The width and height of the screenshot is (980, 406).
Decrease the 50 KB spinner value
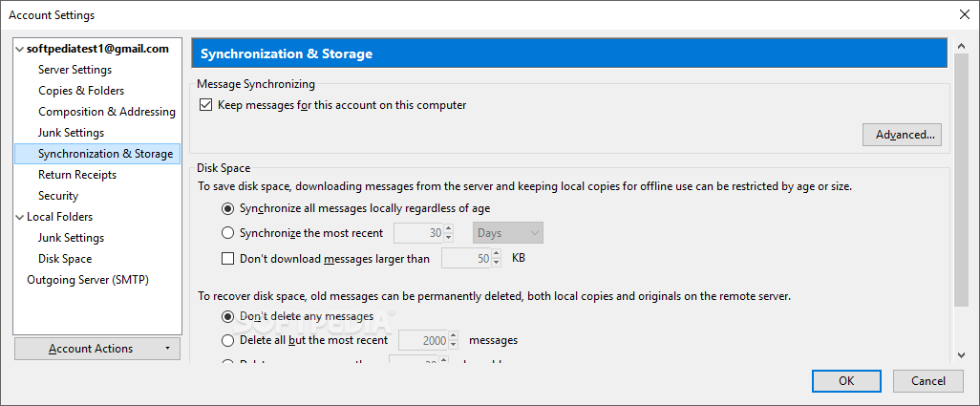coord(497,263)
